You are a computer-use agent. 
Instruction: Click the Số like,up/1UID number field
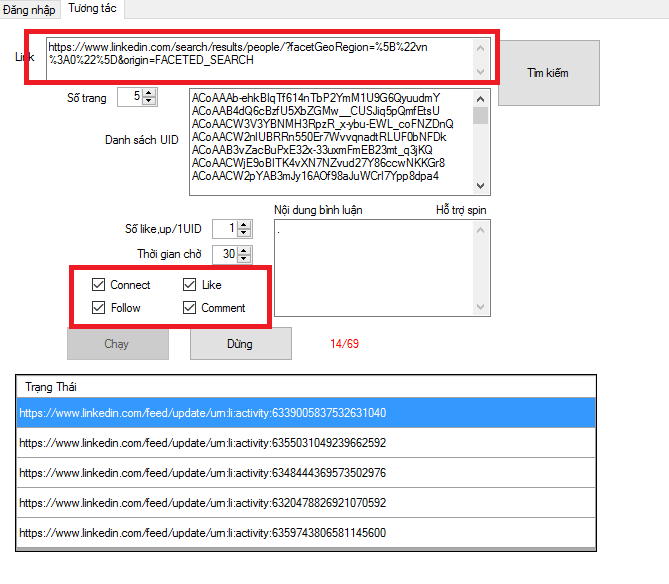[226, 229]
